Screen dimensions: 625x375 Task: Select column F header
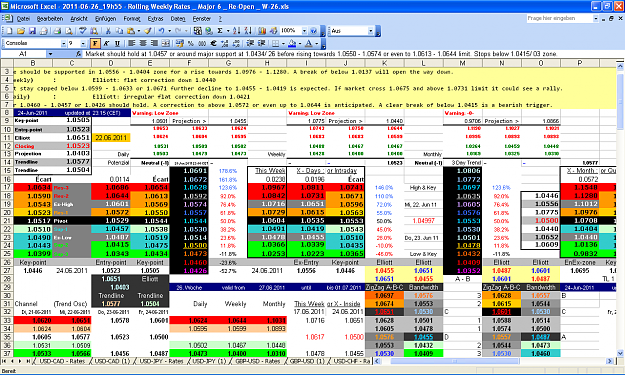click(x=189, y=63)
